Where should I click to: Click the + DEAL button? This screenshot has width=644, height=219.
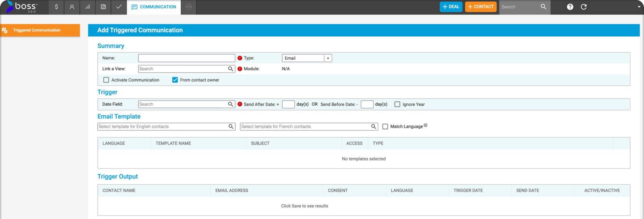(x=451, y=7)
